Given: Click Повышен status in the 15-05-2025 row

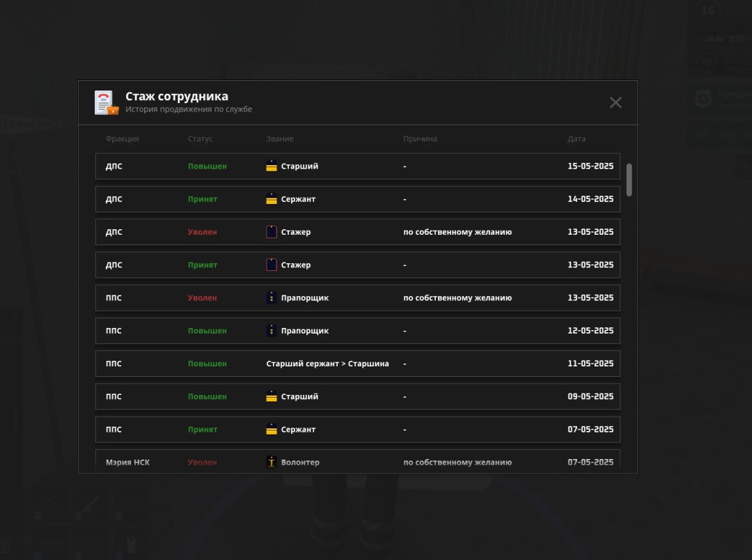Looking at the screenshot, I should click(207, 166).
